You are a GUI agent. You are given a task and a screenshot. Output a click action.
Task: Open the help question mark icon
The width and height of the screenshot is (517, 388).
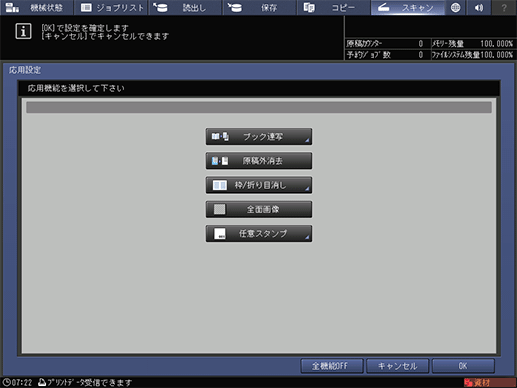(x=504, y=7)
